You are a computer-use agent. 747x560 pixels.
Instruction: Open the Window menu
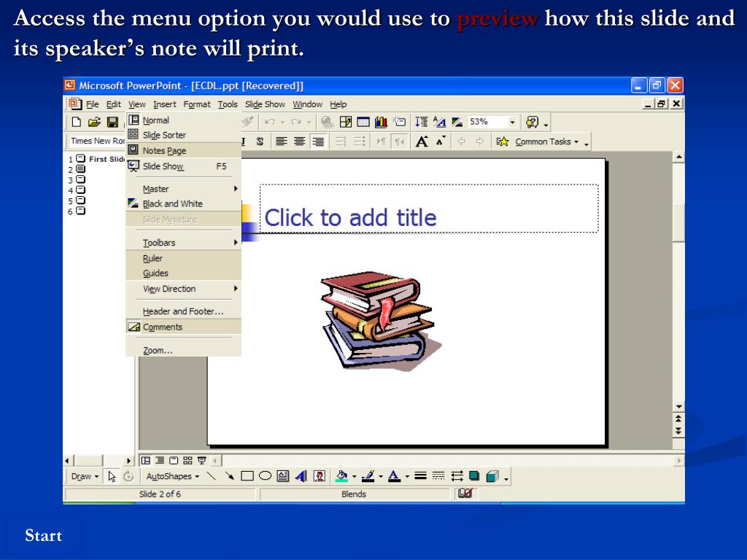pos(307,104)
